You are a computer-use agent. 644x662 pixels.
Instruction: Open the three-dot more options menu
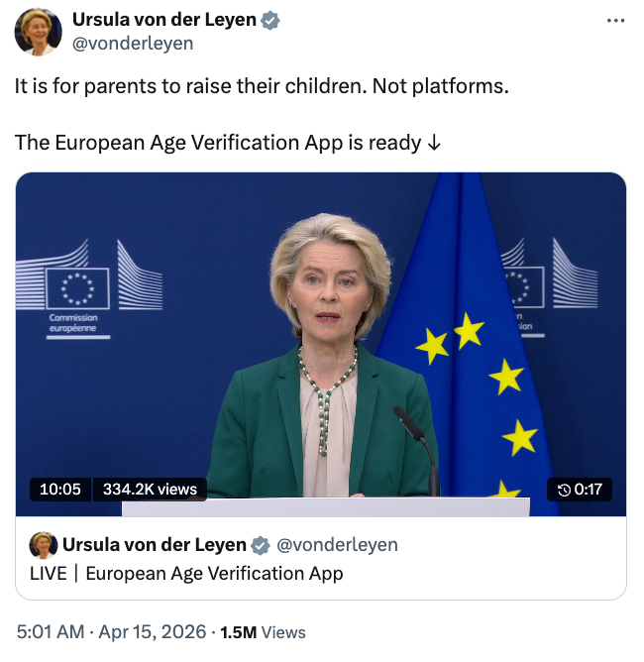point(615,20)
